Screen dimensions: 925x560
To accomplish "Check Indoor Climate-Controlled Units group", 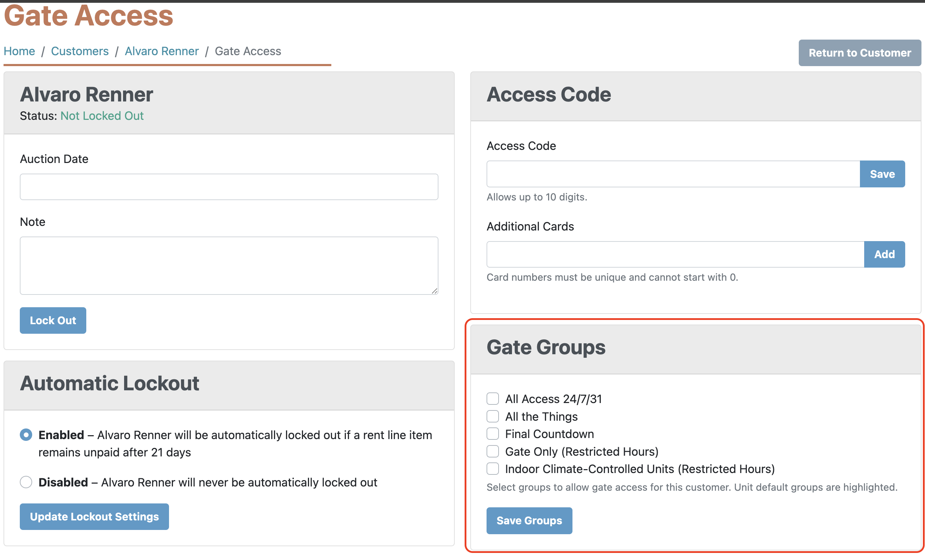I will 493,469.
